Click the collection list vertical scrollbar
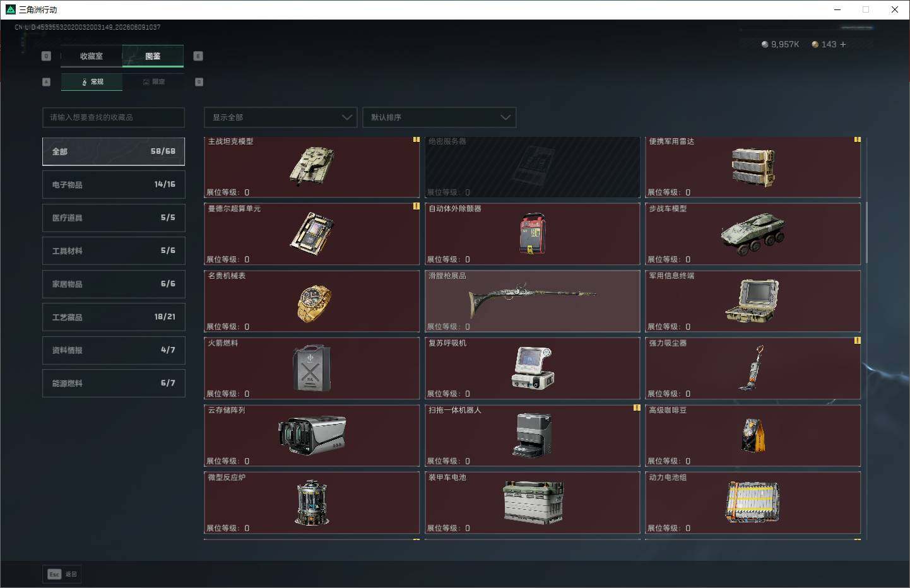Screen dimensions: 910x588 (x=866, y=232)
